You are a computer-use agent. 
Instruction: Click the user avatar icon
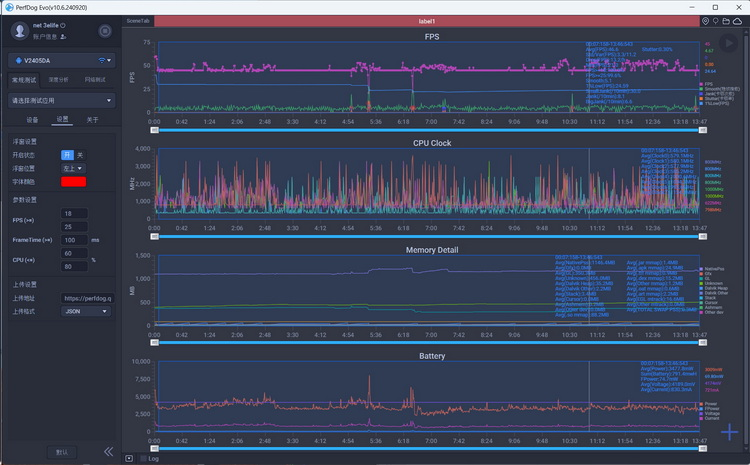click(x=20, y=31)
